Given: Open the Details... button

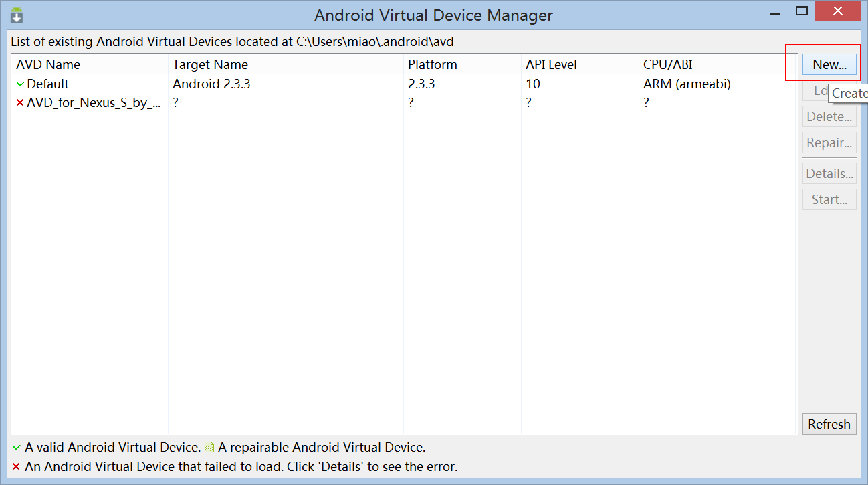Looking at the screenshot, I should pos(829,174).
